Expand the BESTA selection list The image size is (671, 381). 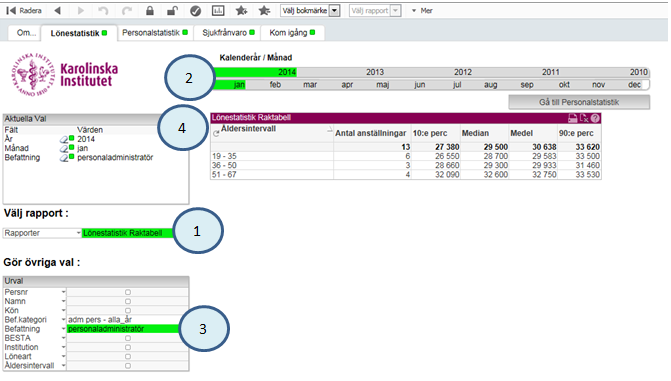(x=63, y=338)
